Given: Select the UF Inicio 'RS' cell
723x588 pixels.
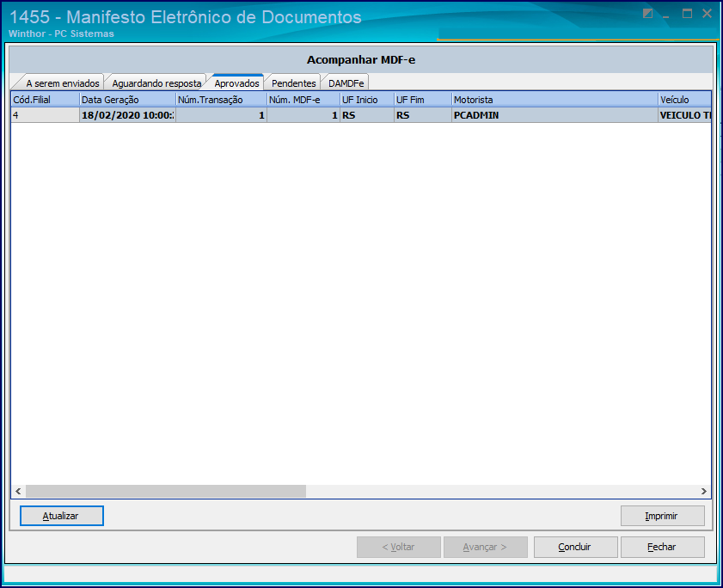Looking at the screenshot, I should point(367,115).
